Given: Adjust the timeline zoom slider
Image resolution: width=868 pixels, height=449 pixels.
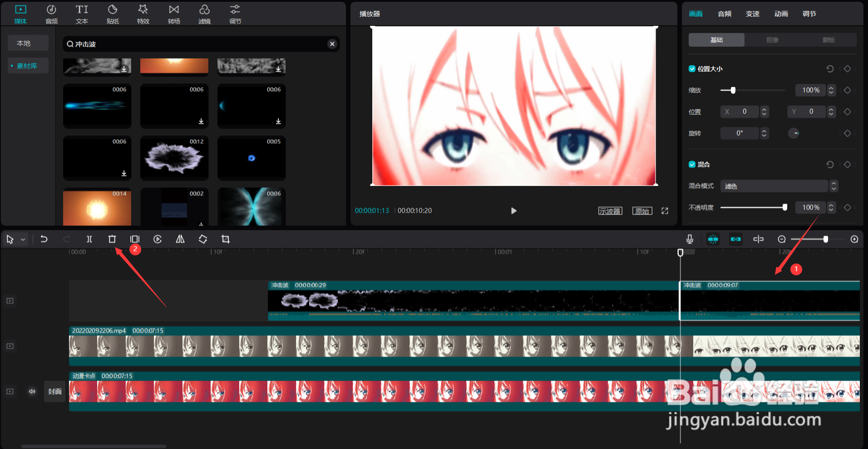Looking at the screenshot, I should point(825,239).
